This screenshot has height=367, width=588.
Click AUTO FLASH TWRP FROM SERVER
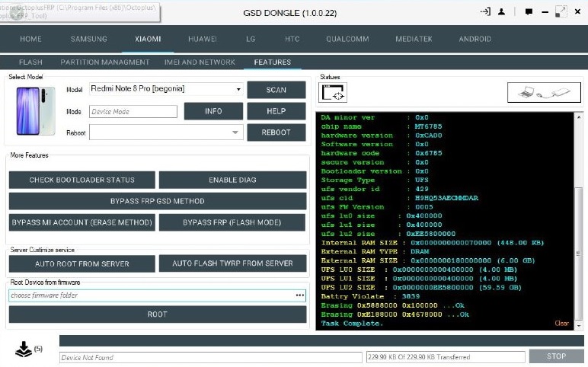(232, 263)
